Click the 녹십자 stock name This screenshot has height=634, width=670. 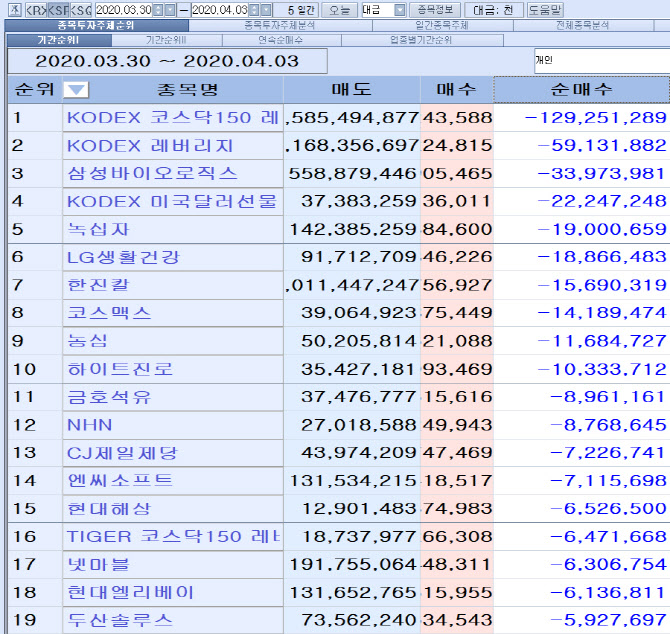98,229
